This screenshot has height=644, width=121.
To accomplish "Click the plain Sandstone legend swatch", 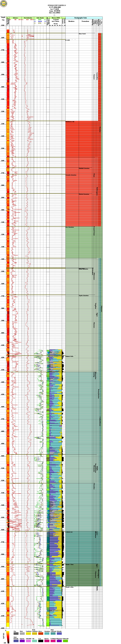I will (28, 634).
